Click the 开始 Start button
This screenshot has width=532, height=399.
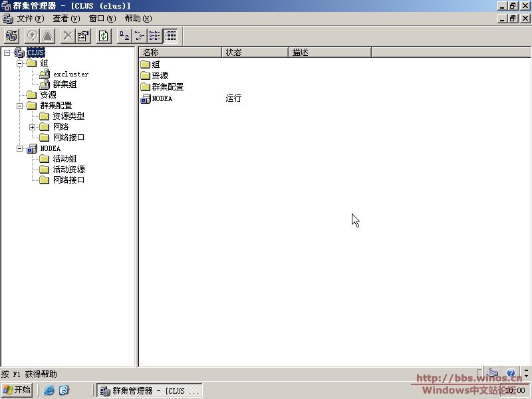17,390
